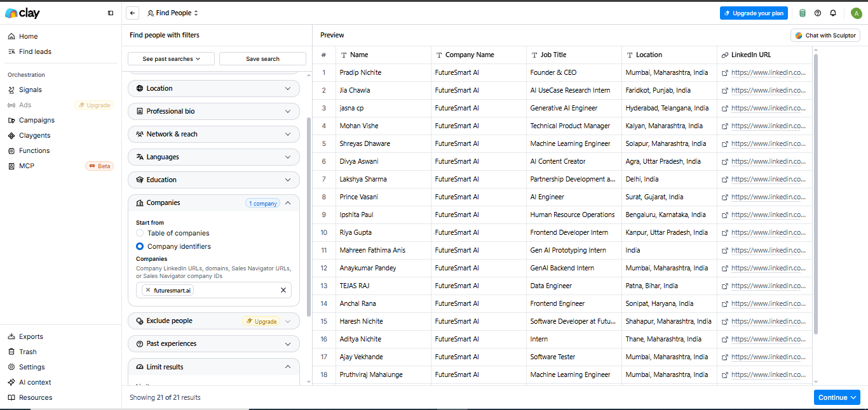Expand the Network & reach filter
This screenshot has width=868, height=410.
click(x=214, y=134)
